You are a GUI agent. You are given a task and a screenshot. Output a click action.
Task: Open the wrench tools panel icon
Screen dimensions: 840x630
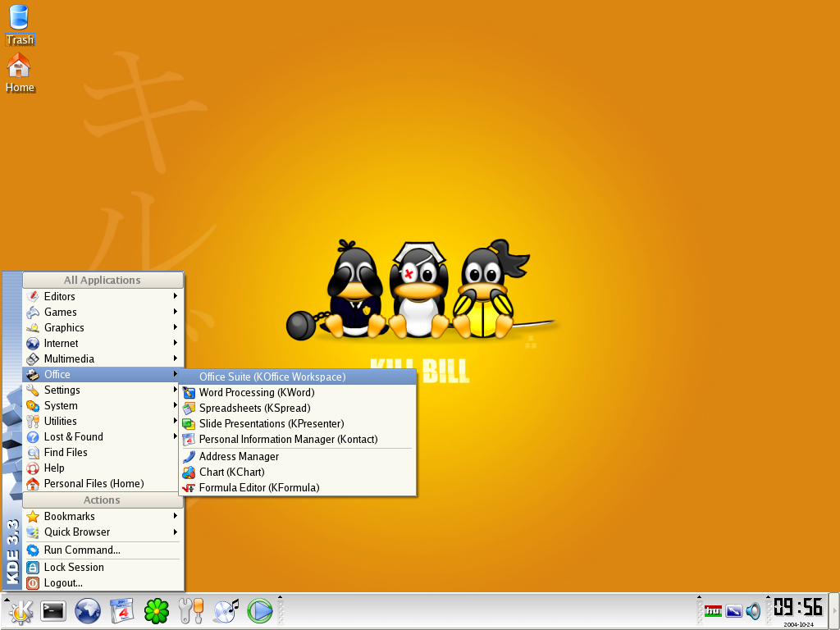coord(190,611)
